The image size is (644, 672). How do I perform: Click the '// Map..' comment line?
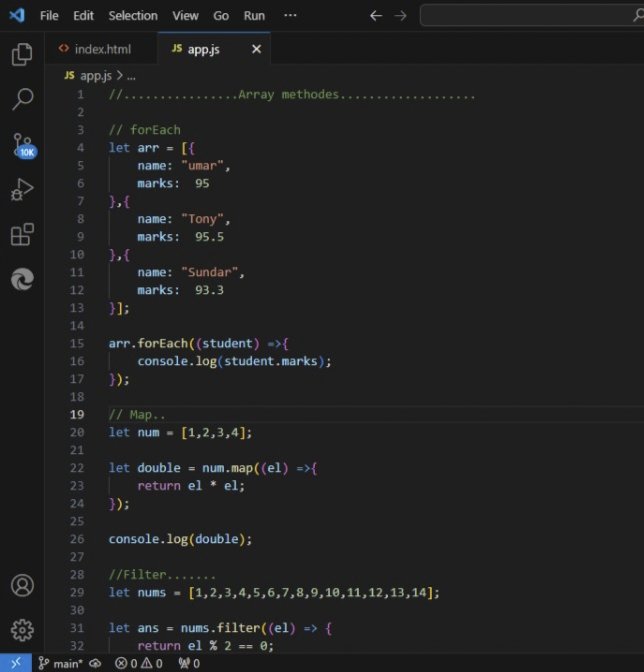(137, 415)
